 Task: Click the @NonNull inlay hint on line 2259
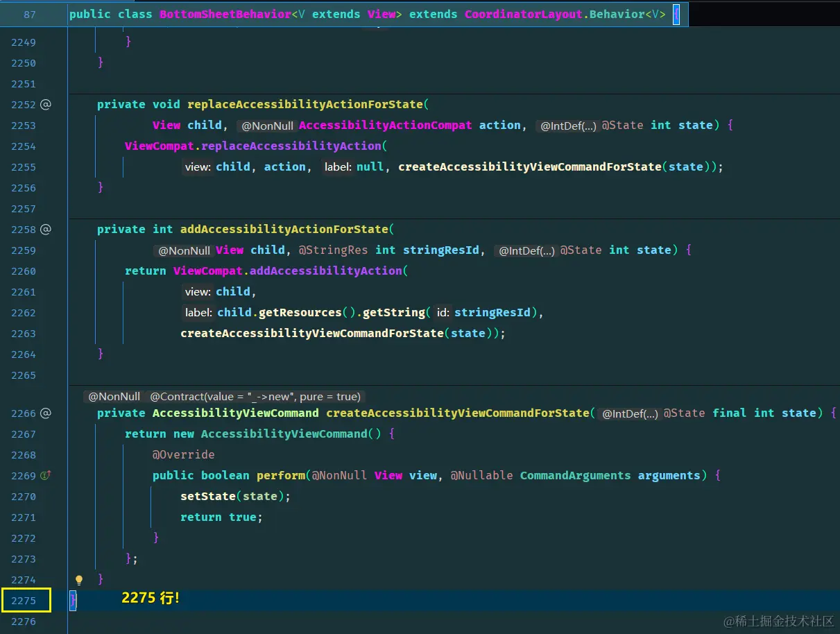(184, 251)
